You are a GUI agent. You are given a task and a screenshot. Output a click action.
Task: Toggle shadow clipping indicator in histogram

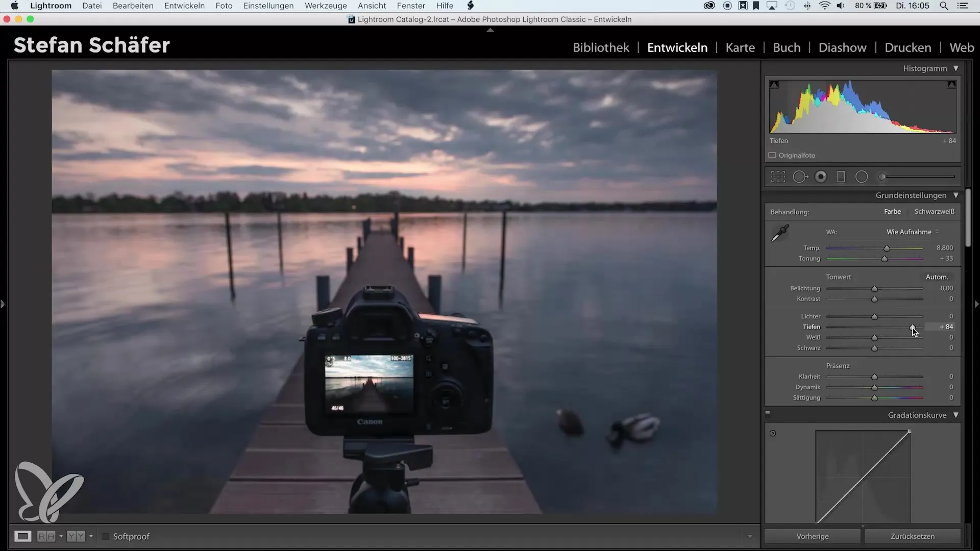[774, 85]
